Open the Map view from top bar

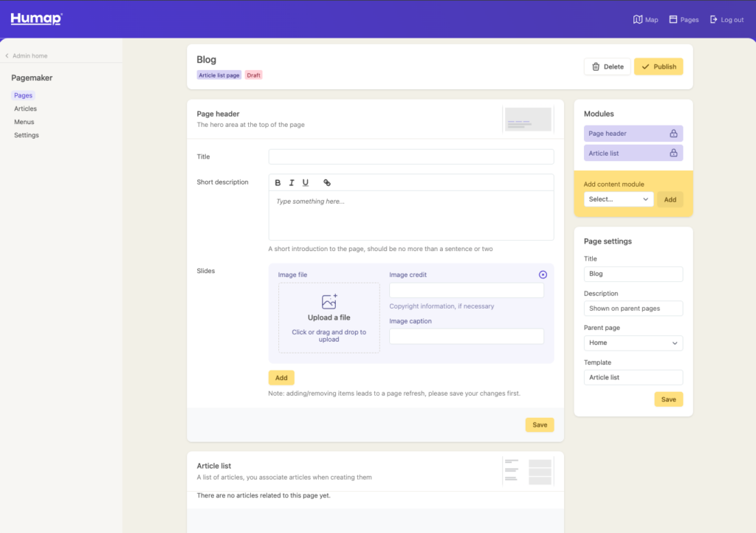pos(645,20)
